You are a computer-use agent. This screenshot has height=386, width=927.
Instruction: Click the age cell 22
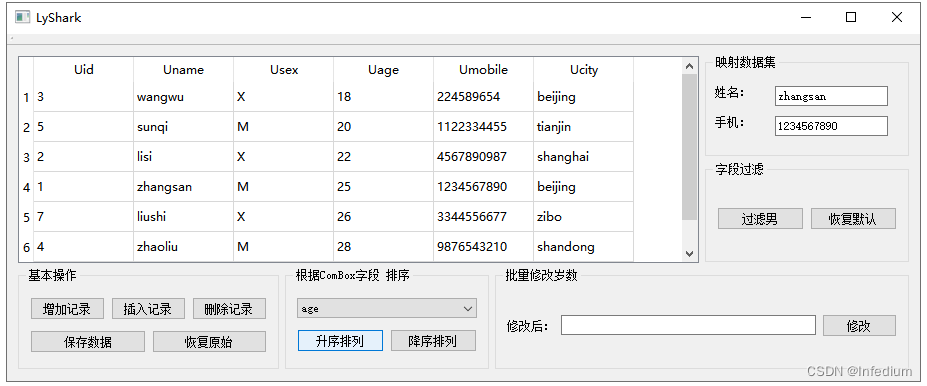[383, 157]
